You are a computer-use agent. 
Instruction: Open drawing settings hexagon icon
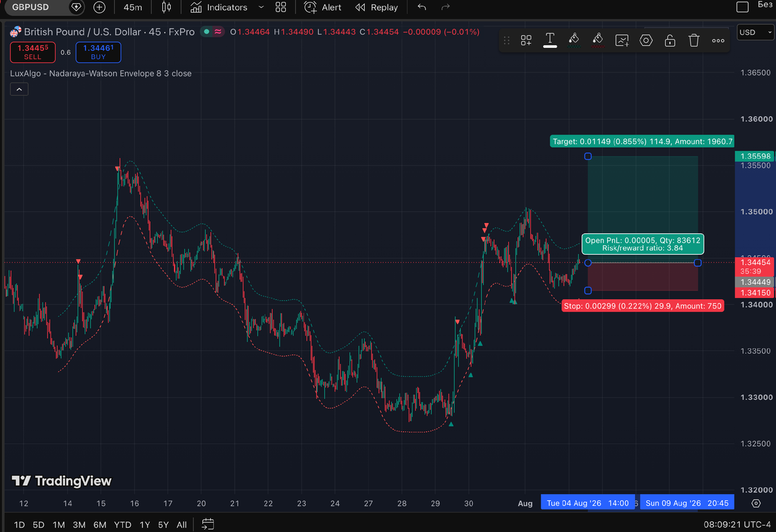[646, 40]
